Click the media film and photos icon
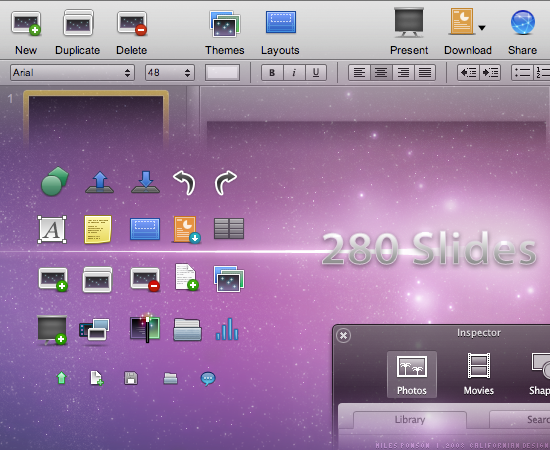This screenshot has height=450, width=550. pos(94,330)
